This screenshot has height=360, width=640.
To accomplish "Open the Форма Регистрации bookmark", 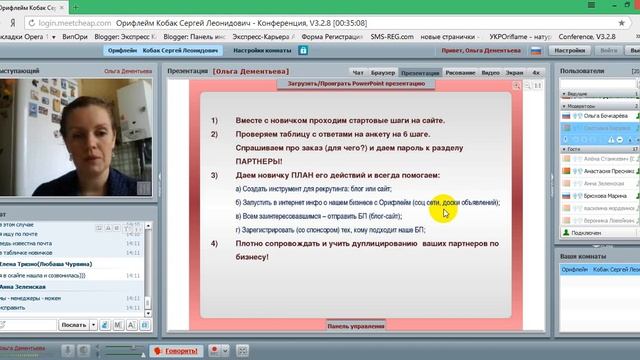I will pyautogui.click(x=331, y=37).
